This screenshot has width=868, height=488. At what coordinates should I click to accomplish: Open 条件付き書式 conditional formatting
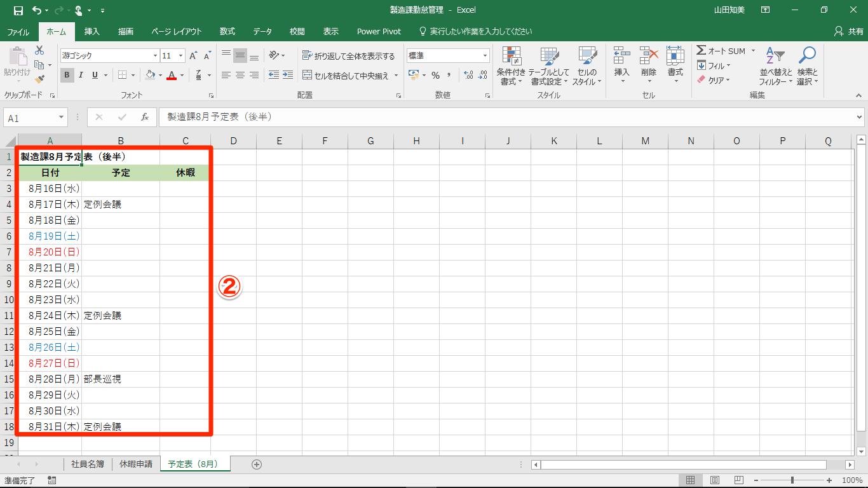tap(511, 66)
